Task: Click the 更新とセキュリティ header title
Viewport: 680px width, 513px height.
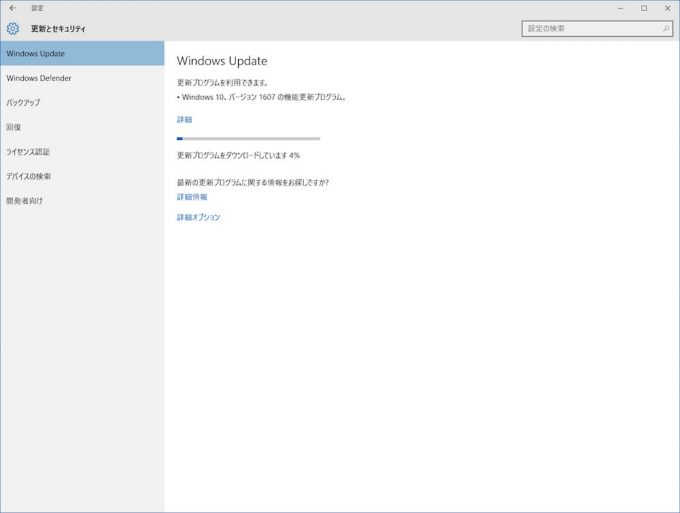Action: click(58, 29)
